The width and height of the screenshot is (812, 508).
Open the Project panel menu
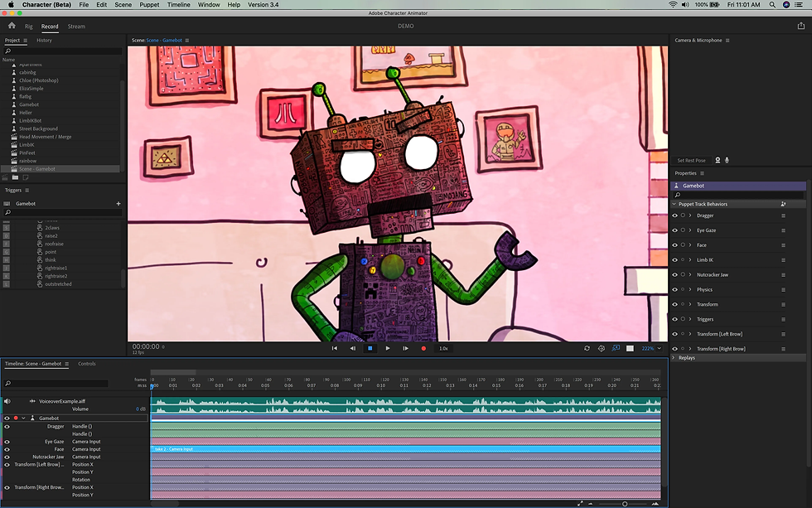26,41
